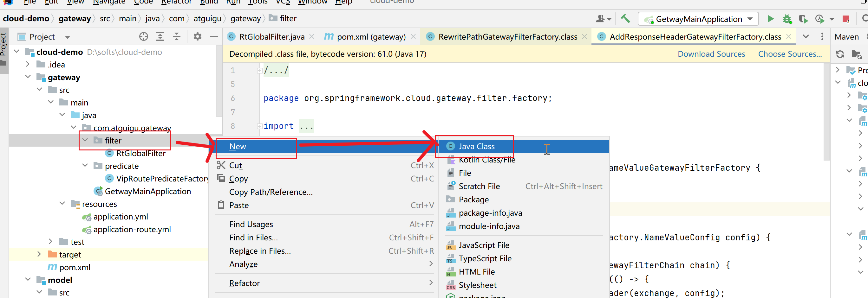Open Project view mode dropdown

click(67, 37)
